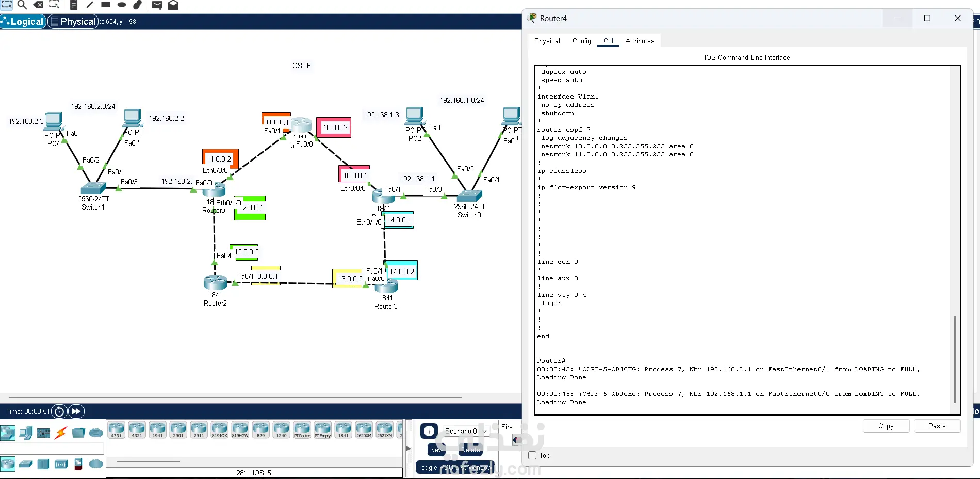This screenshot has height=479, width=980.
Task: Select Router2 on the topology canvas
Action: tap(215, 282)
